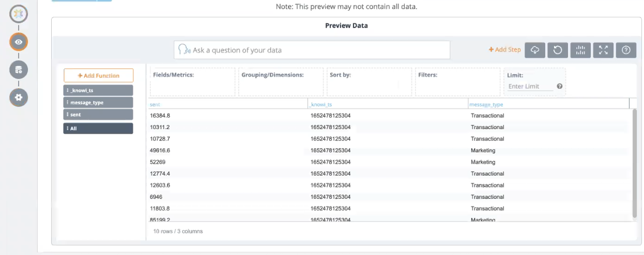The image size is (644, 255).
Task: Select the _knowi_ts field pill
Action: [98, 90]
